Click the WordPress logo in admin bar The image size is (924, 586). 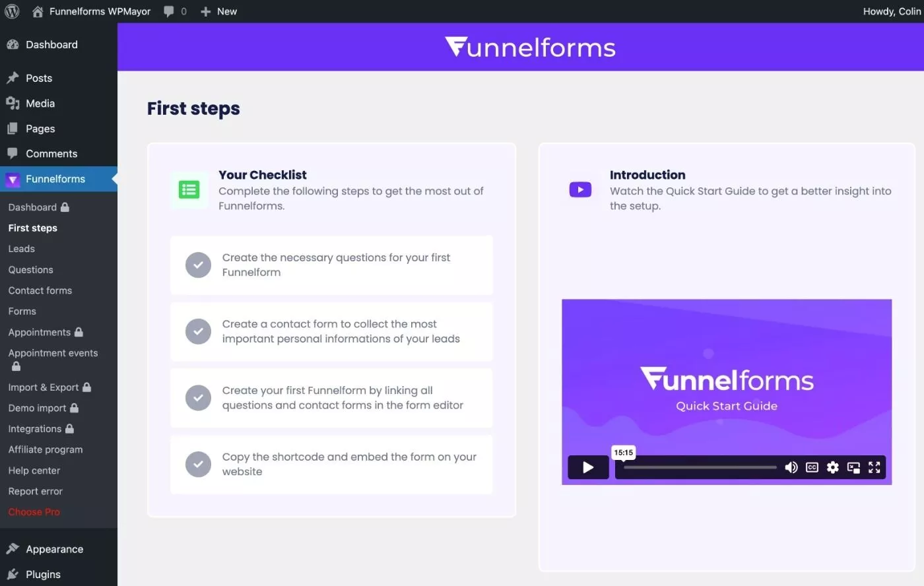[12, 11]
